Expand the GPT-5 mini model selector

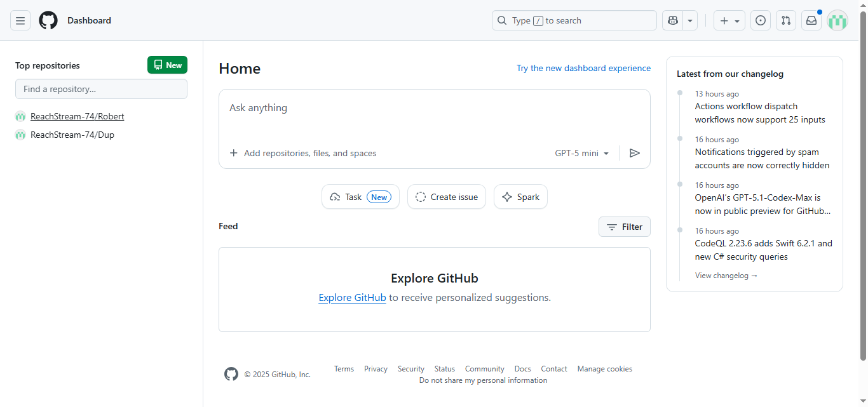(582, 153)
